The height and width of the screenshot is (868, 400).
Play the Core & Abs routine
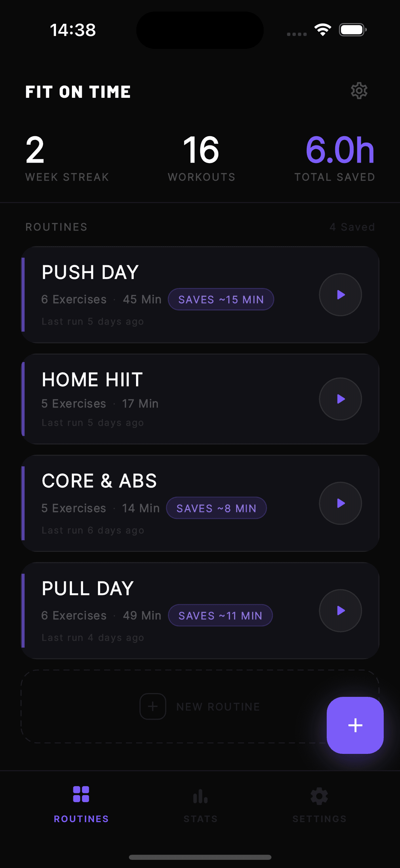tap(340, 504)
